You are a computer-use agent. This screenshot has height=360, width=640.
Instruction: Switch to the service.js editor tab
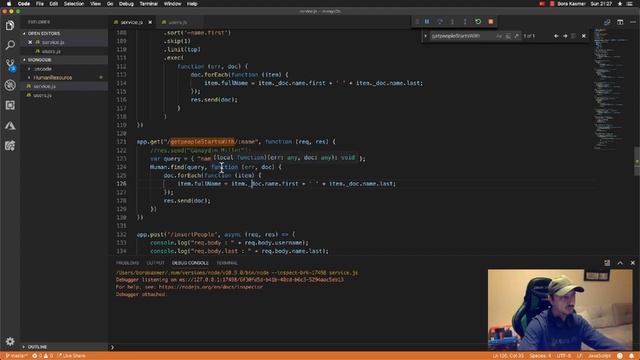tap(131, 22)
